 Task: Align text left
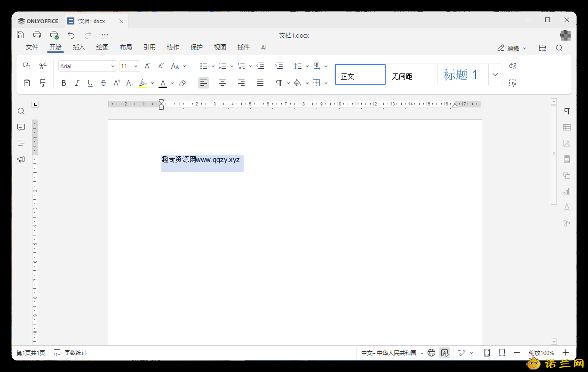(x=203, y=83)
